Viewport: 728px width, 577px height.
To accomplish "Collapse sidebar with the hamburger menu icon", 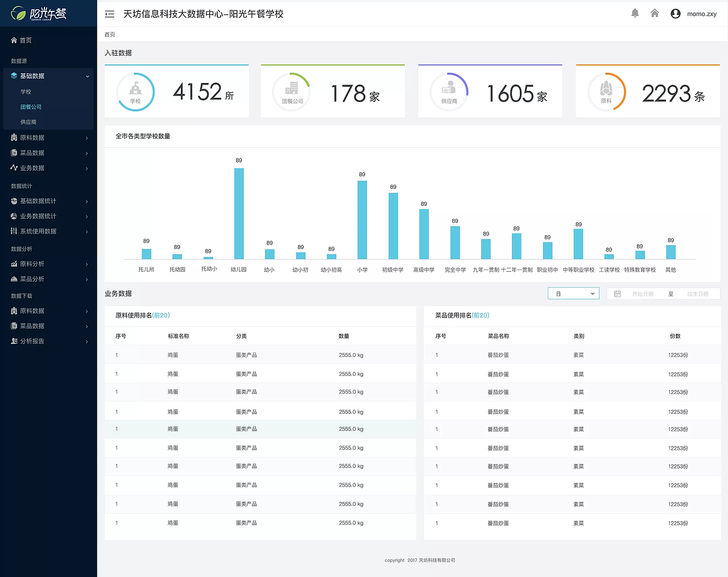I will pyautogui.click(x=110, y=14).
